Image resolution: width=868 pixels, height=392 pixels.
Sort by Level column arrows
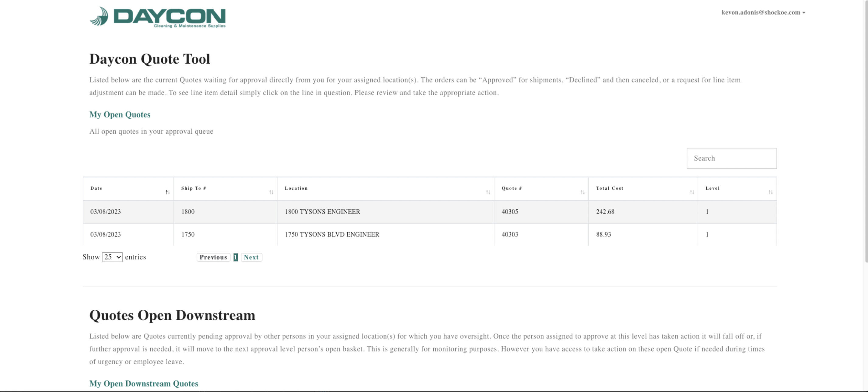(770, 192)
